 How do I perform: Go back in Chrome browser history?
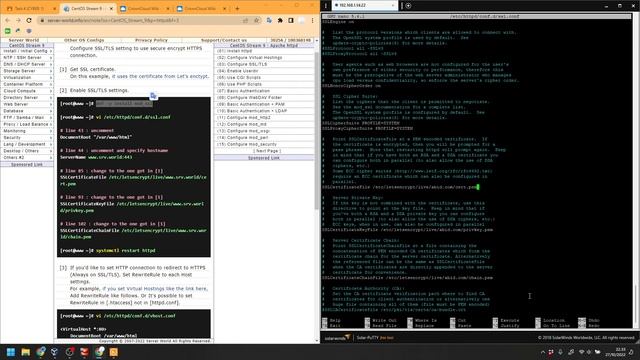point(8,20)
